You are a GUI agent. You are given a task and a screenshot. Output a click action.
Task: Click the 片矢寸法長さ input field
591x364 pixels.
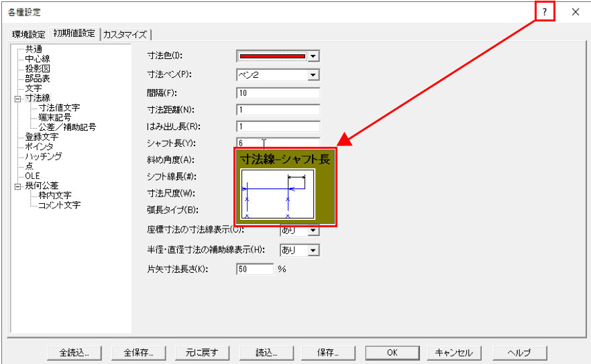click(256, 269)
